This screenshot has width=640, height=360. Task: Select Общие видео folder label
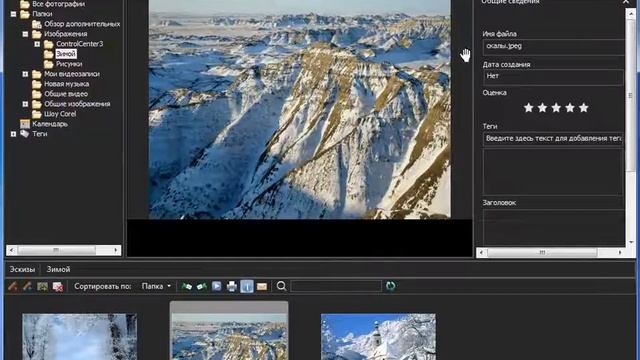[x=65, y=94]
